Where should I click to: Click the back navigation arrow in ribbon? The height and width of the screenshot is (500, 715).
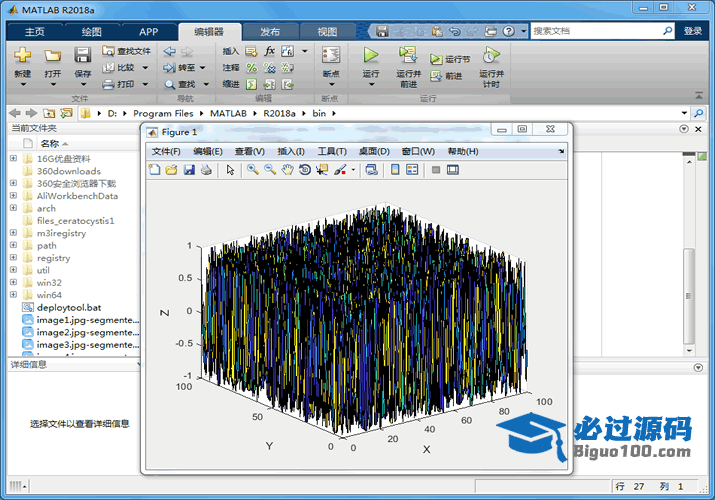pos(170,51)
